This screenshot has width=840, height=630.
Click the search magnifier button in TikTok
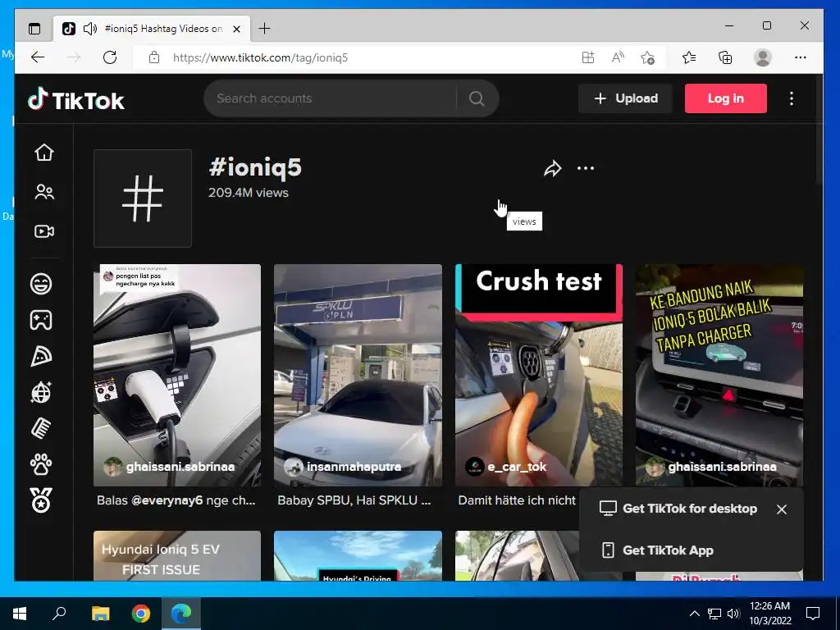[477, 98]
